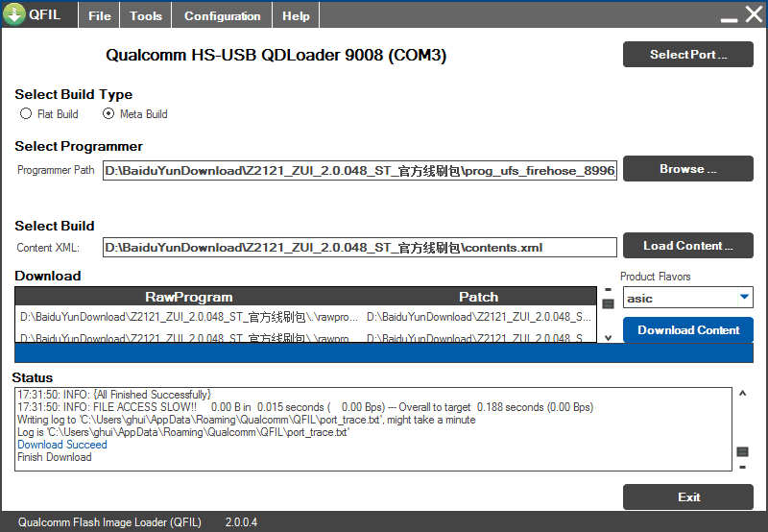Close the QFIL window
Viewport: 768px width, 532px height.
tap(754, 14)
